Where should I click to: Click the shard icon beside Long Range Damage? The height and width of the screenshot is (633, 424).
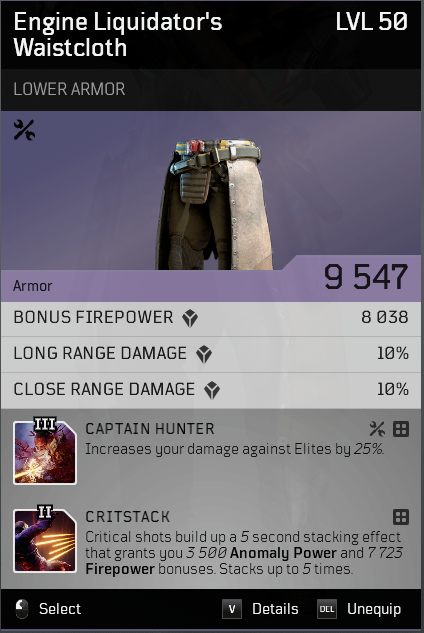pyautogui.click(x=204, y=354)
